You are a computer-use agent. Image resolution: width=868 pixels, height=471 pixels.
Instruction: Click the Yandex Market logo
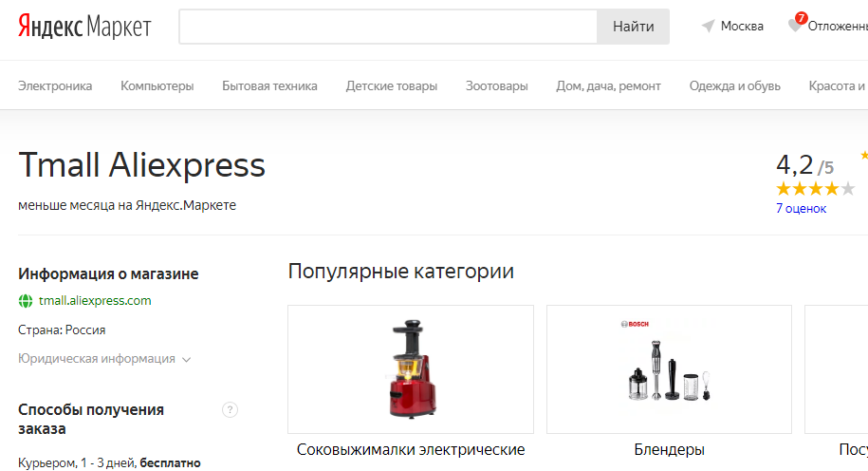tap(84, 27)
